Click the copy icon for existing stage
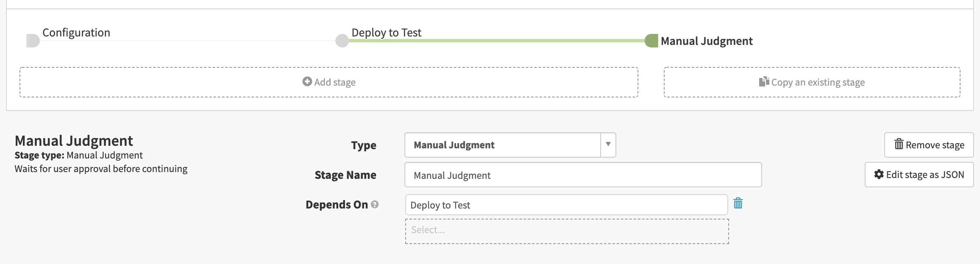The image size is (980, 264). click(763, 81)
